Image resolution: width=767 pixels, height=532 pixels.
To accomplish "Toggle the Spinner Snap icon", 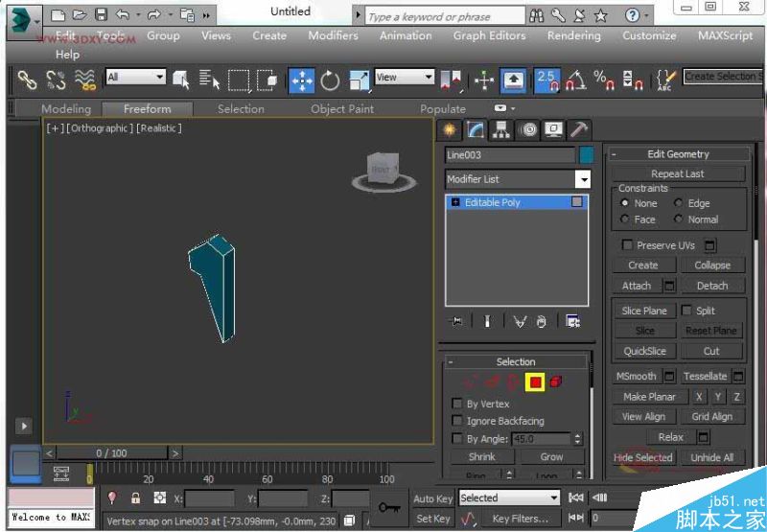I will 633,81.
